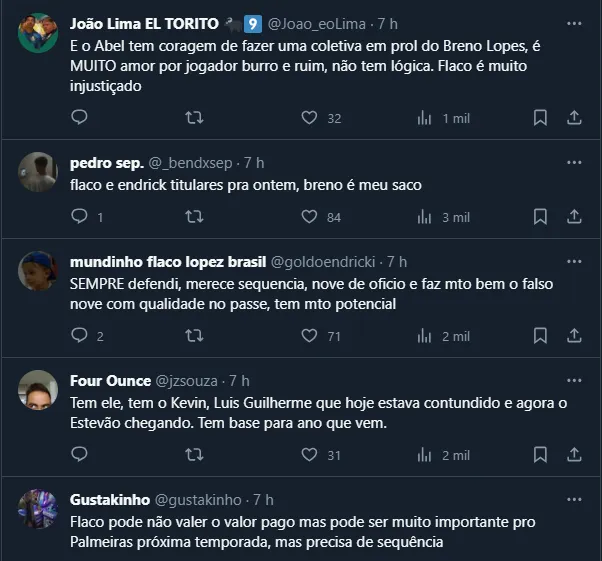This screenshot has width=602, height=561.
Task: Like João Lima's tweet with 32 likes
Action: click(x=310, y=118)
